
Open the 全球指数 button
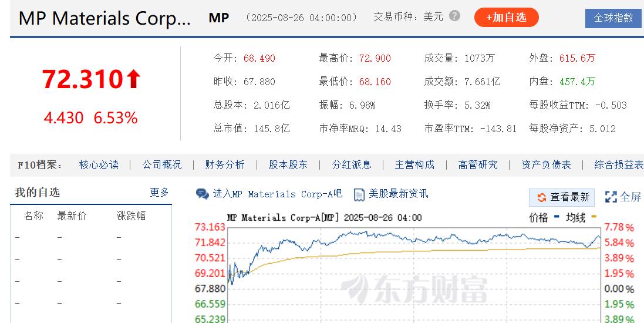point(614,18)
